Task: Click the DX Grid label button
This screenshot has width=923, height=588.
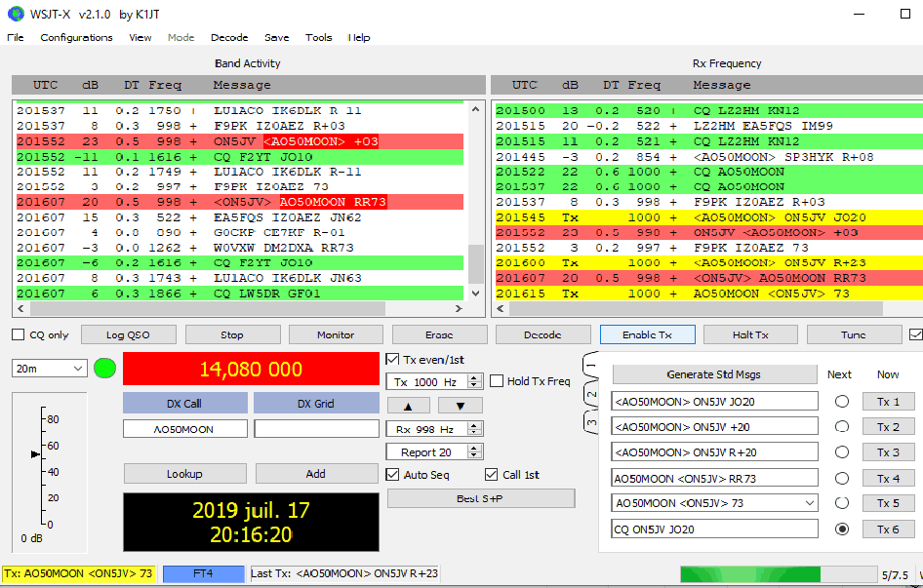Action: (x=316, y=404)
